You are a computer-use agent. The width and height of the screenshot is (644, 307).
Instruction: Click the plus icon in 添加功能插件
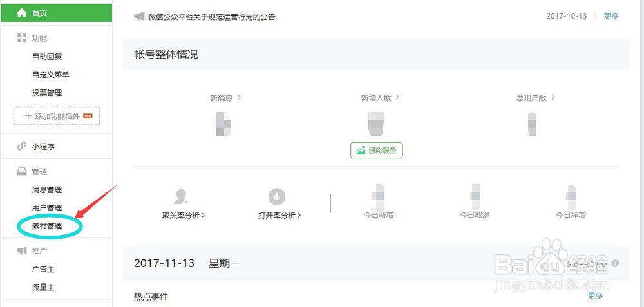point(28,116)
